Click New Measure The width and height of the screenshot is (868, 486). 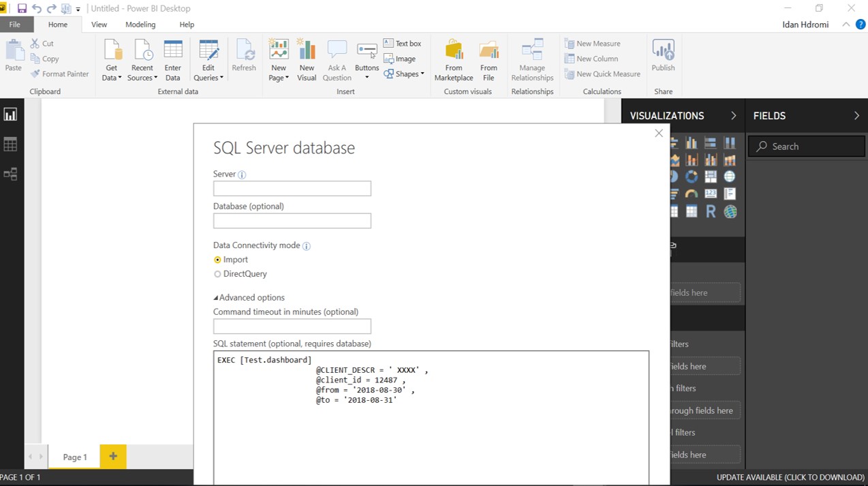[x=592, y=44]
